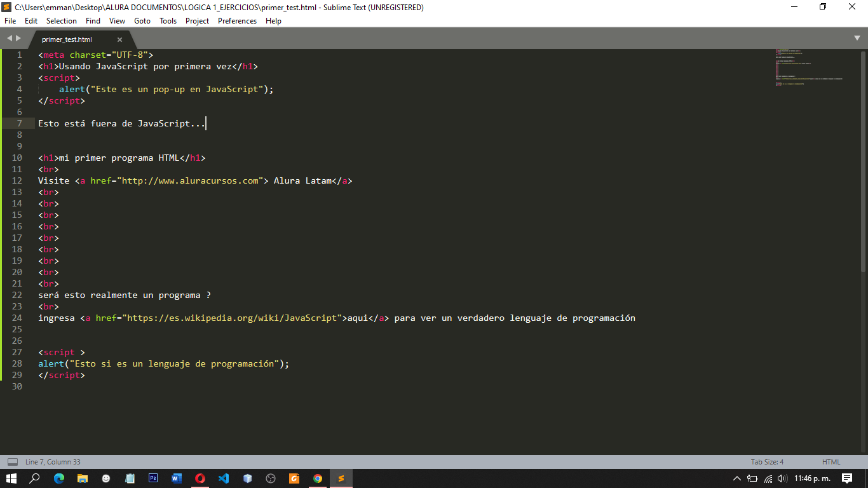868x488 pixels.
Task: Click the Sublime Text logo in title bar
Action: pyautogui.click(x=6, y=7)
